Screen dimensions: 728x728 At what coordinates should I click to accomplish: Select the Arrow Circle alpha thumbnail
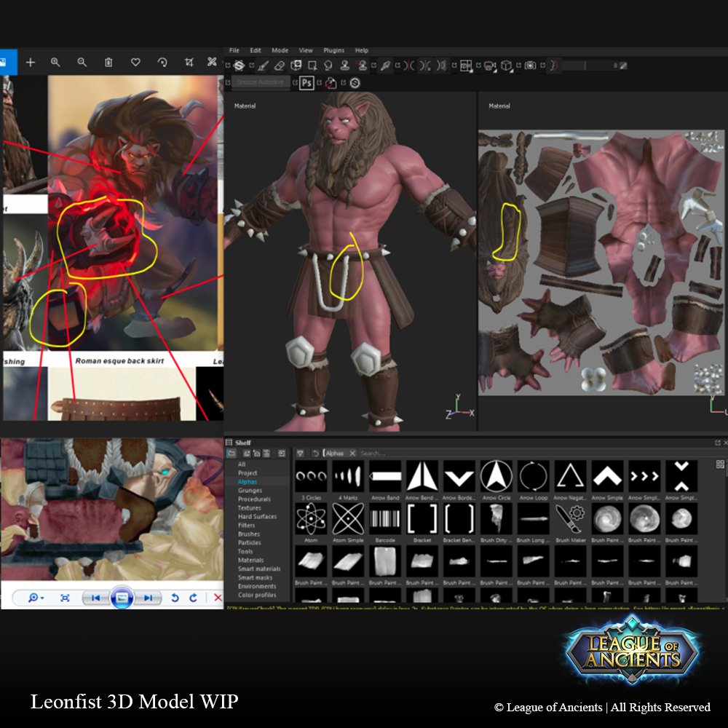point(496,476)
